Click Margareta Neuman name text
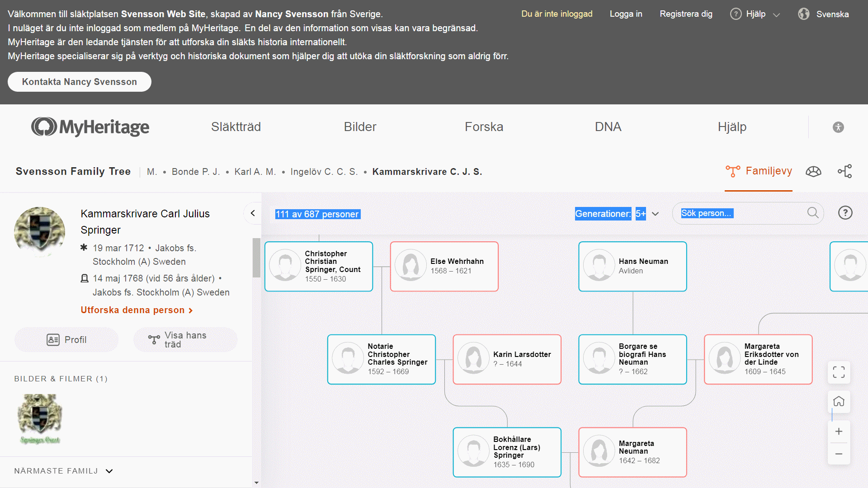 click(x=637, y=447)
